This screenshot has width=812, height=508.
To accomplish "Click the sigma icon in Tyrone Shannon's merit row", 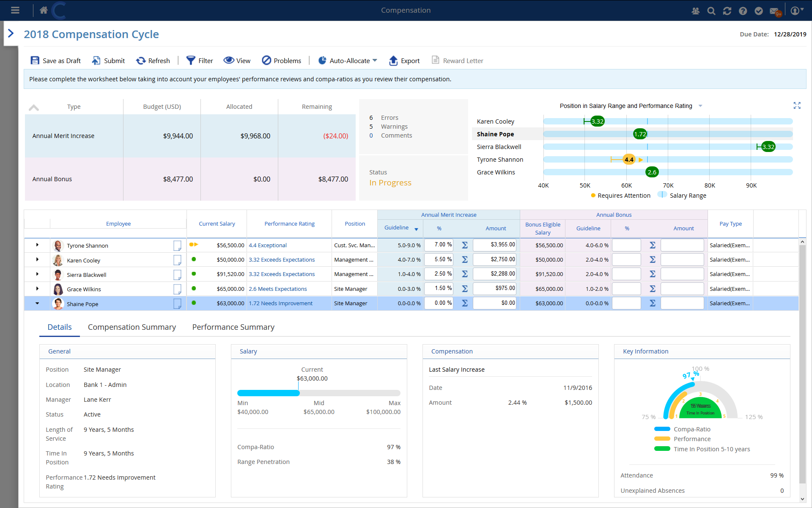I will 464,245.
